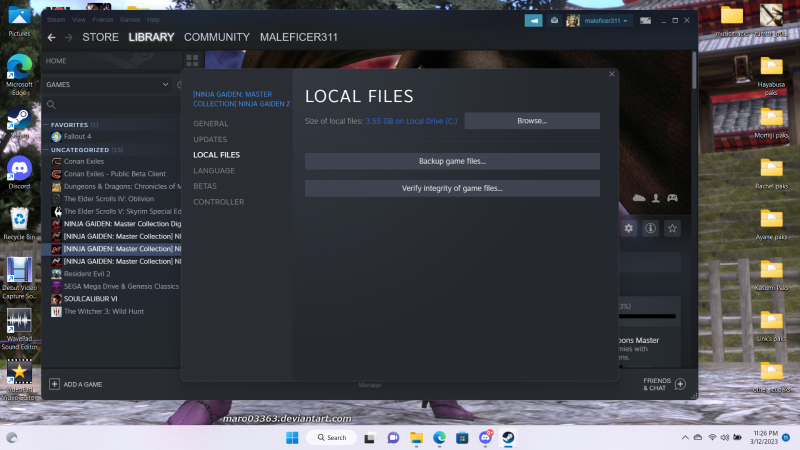Switch to Big Picture mode icon
This screenshot has height=450, width=800.
[645, 20]
